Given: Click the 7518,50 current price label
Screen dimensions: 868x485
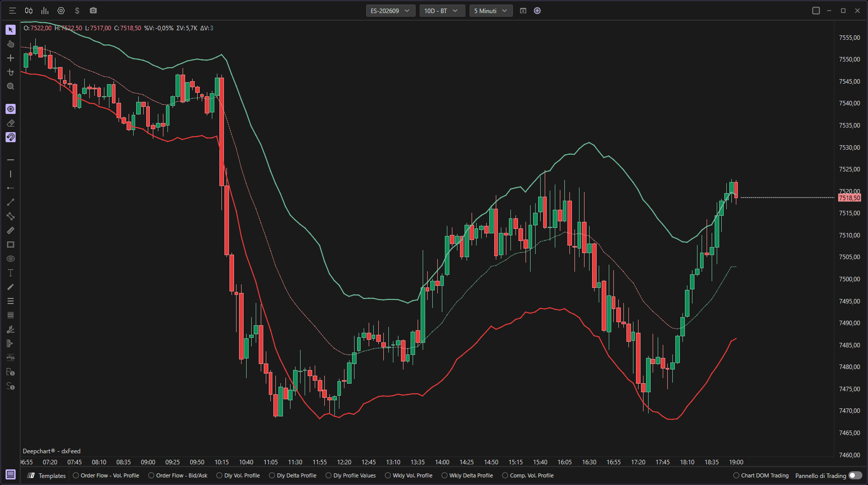Looking at the screenshot, I should tap(849, 198).
